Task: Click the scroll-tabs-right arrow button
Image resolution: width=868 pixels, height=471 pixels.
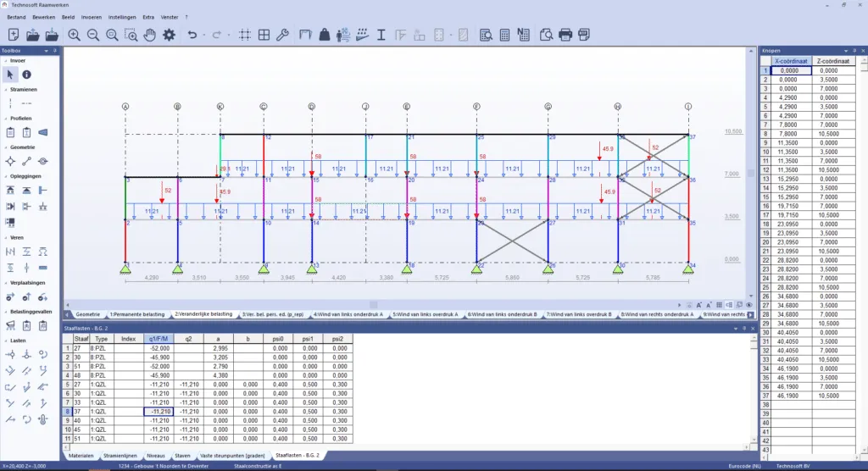Action: [751, 314]
